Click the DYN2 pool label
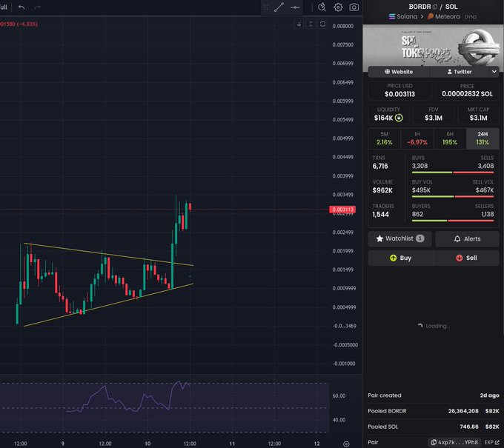Image resolution: width=504 pixels, height=448 pixels. [470, 17]
